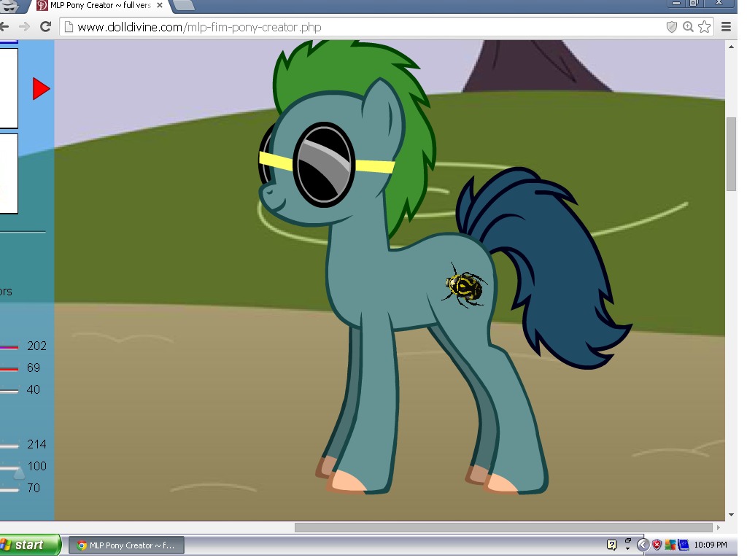Close the MLP Pony Creator tab
This screenshot has height=560, width=747.
tap(160, 5)
